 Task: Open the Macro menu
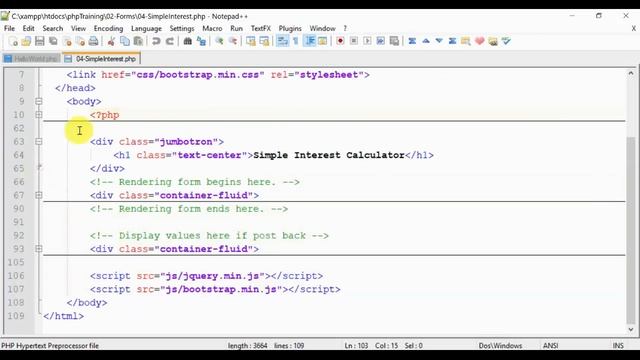[x=212, y=28]
